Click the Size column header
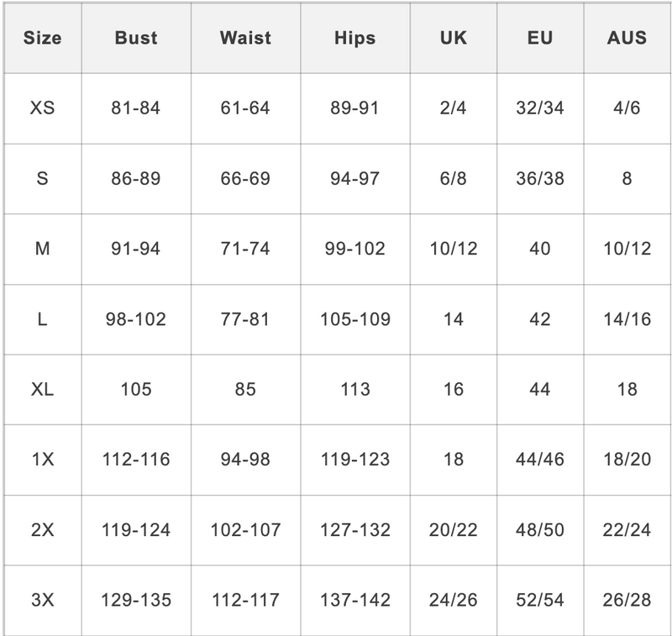This screenshot has width=672, height=636. pos(42,39)
